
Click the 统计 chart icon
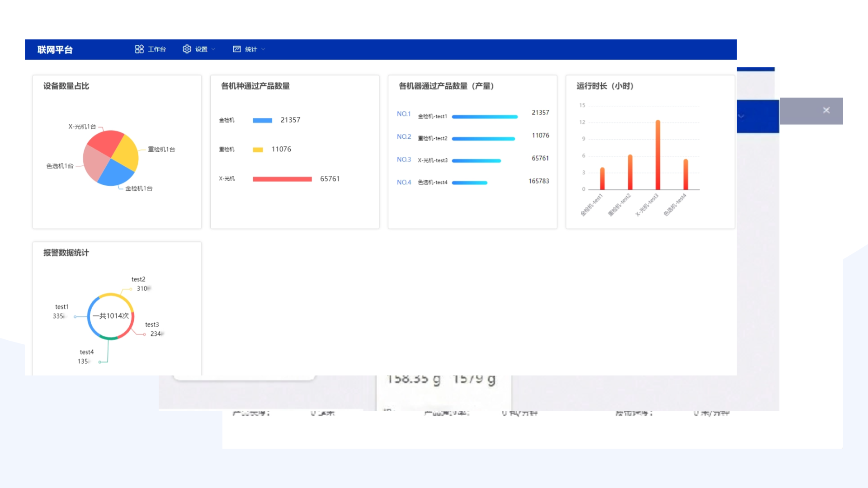tap(236, 49)
